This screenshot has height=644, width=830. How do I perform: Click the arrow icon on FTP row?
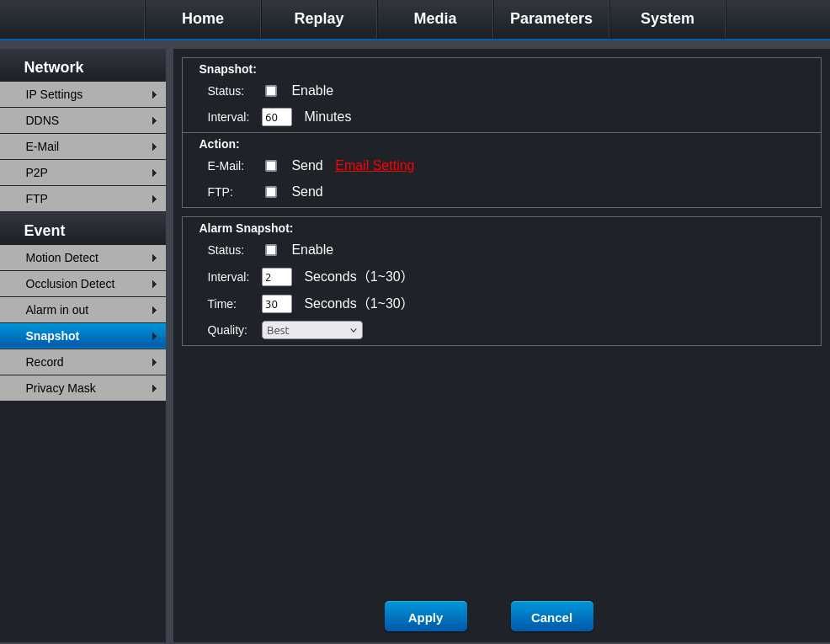pyautogui.click(x=154, y=200)
